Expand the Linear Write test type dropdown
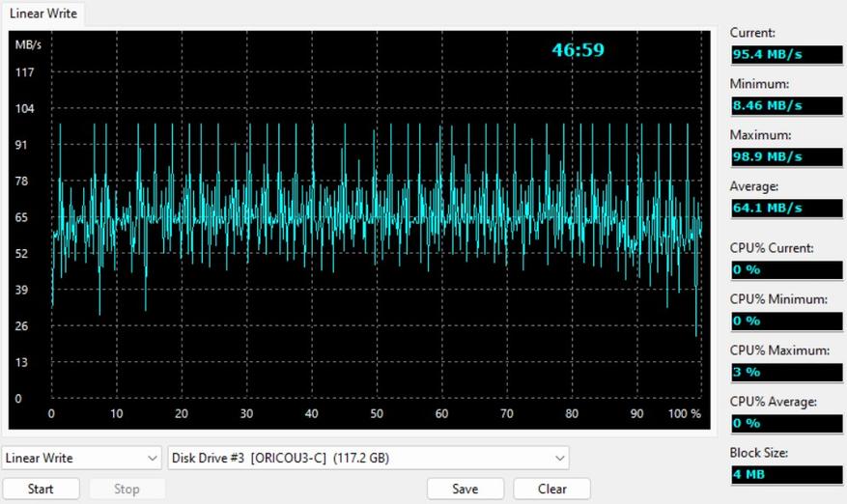Image resolution: width=847 pixels, height=504 pixels. 81,458
